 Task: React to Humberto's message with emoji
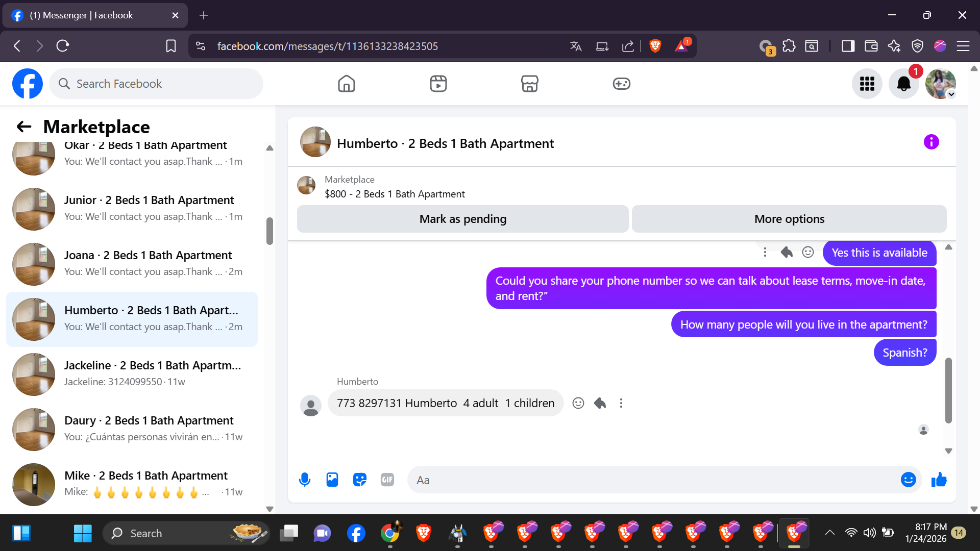(578, 403)
